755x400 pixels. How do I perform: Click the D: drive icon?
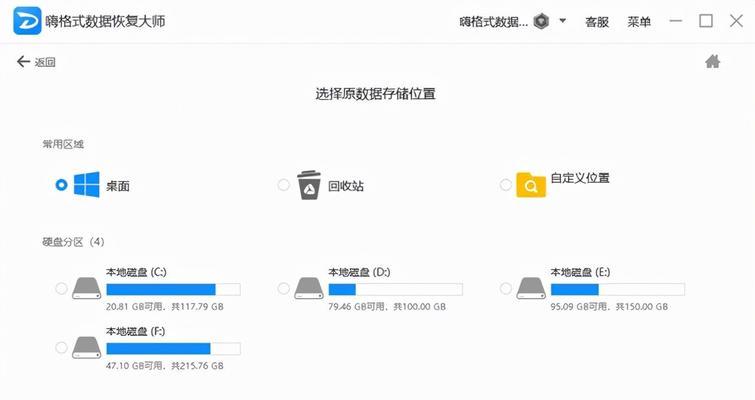[309, 288]
